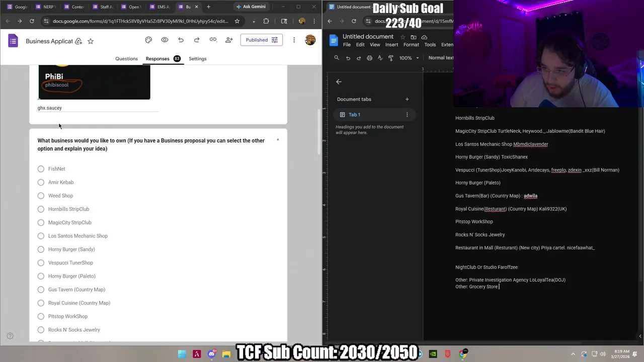Open Google Forms home logo

coord(13,41)
